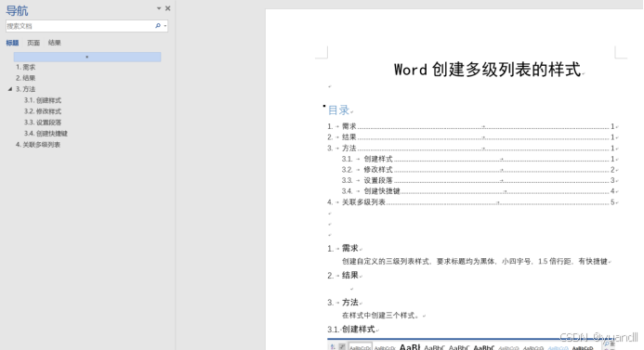Image resolution: width=644 pixels, height=350 pixels.
Task: Click body heading 2. 结果
Action: 343,276
